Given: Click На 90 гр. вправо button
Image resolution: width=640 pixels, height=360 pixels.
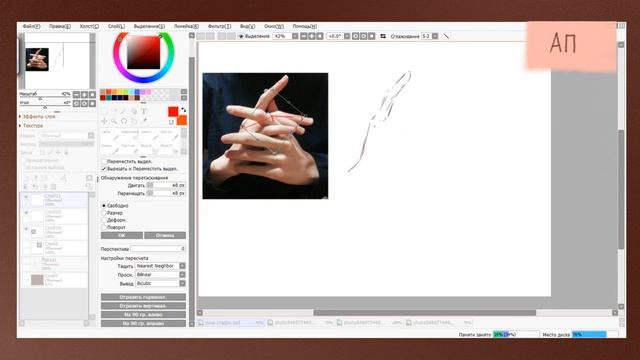Looking at the screenshot, I should pyautogui.click(x=143, y=323).
